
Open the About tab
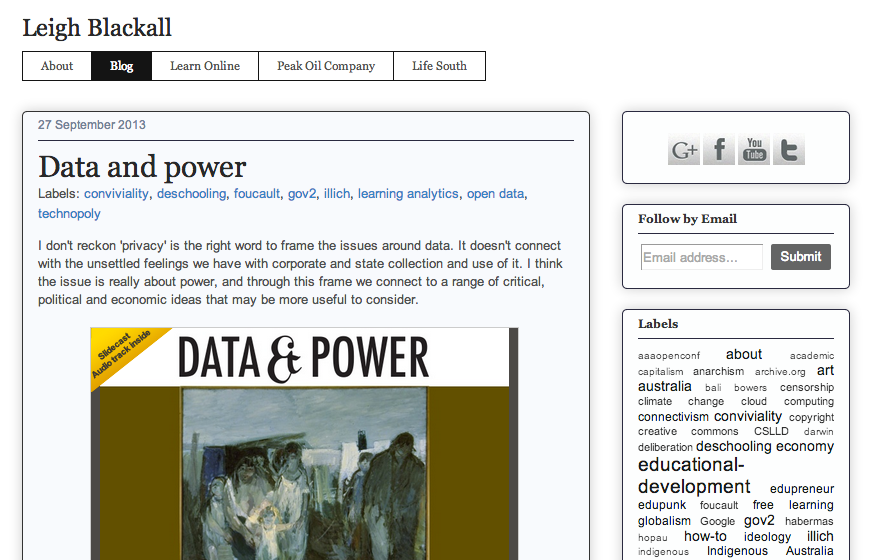(x=57, y=66)
